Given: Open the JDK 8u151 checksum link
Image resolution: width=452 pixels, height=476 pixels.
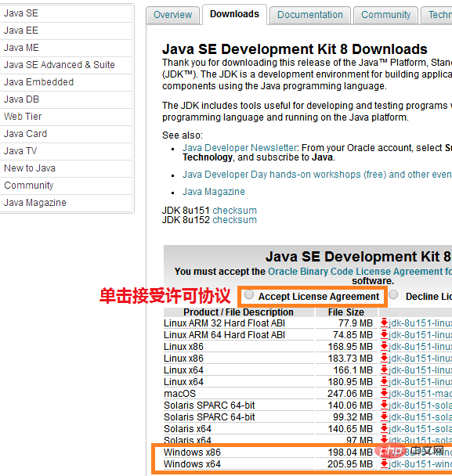Looking at the screenshot, I should [x=234, y=211].
